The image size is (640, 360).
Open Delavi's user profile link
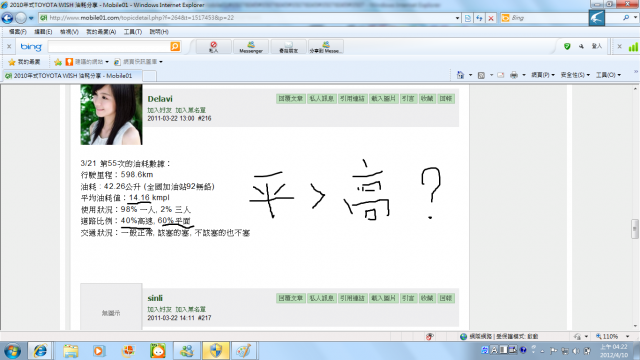pyautogui.click(x=160, y=99)
